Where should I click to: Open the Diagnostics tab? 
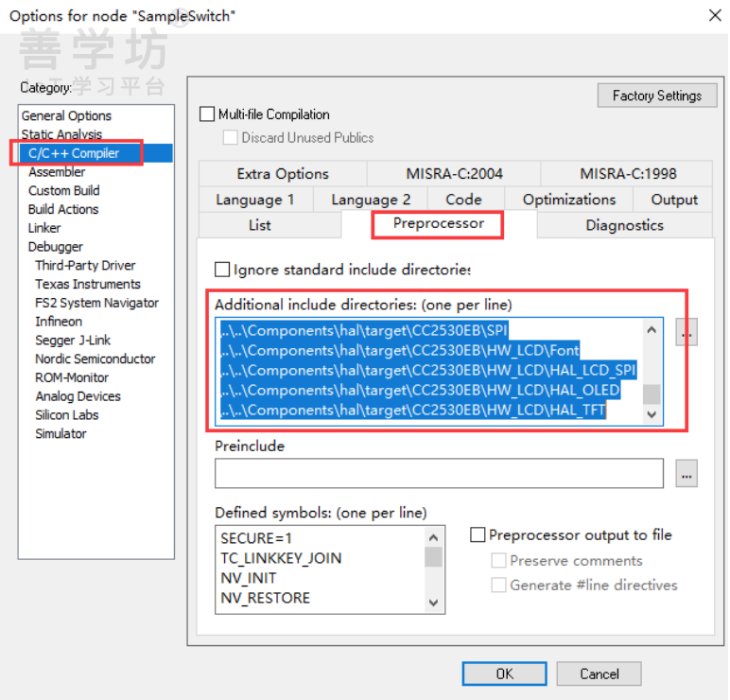click(624, 225)
